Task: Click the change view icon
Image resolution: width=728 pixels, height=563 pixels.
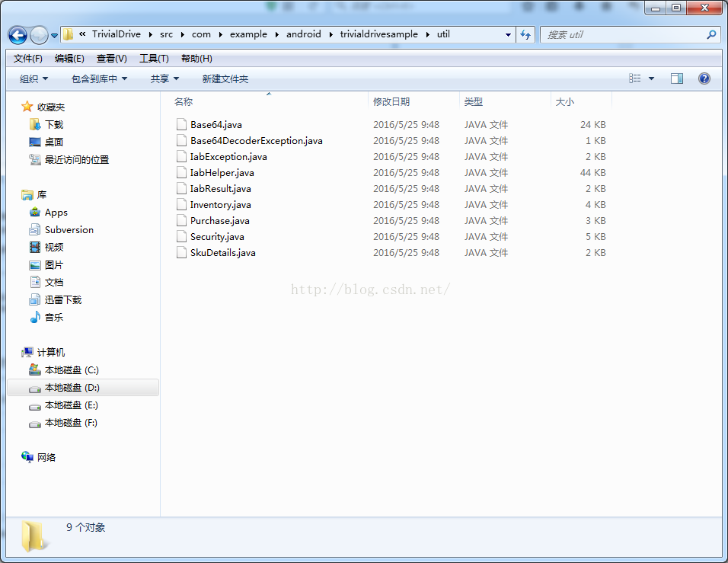Action: pyautogui.click(x=634, y=78)
